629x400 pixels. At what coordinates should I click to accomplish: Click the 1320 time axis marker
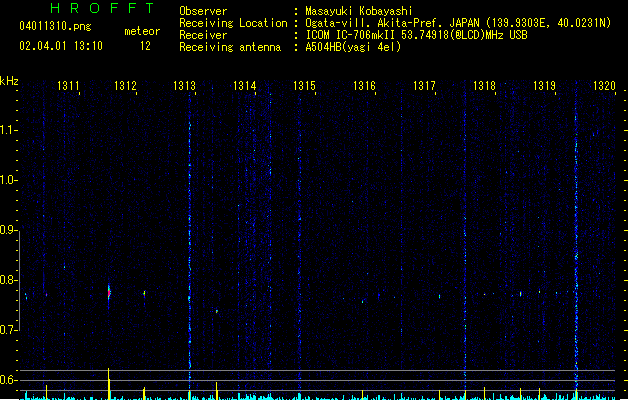[604, 85]
